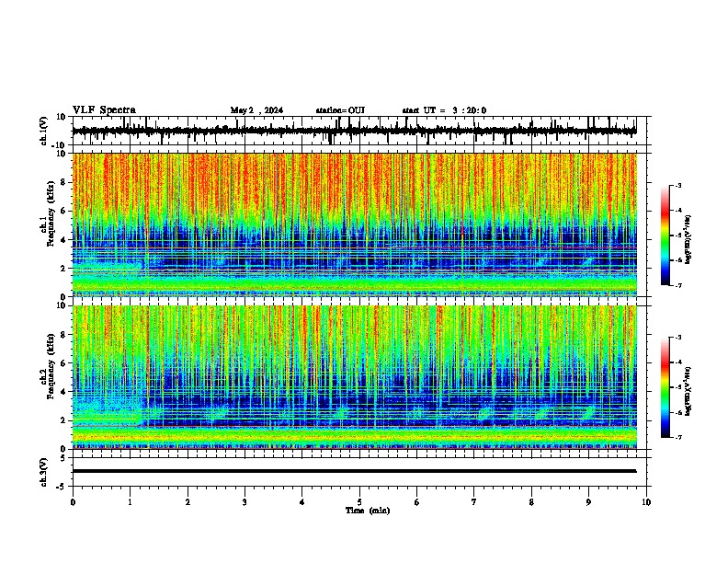Click the ch.2 spectrogram panel
The width and height of the screenshot is (728, 563).
click(x=355, y=377)
